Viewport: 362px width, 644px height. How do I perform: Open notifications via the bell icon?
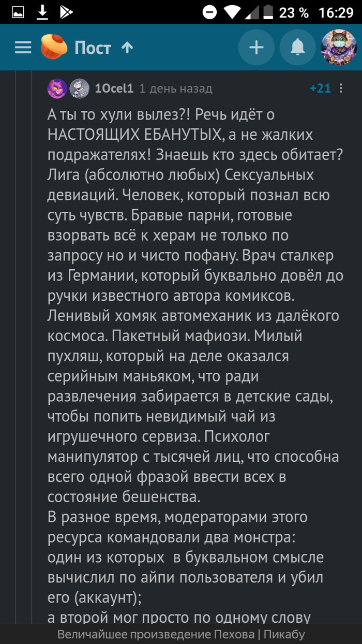[297, 48]
